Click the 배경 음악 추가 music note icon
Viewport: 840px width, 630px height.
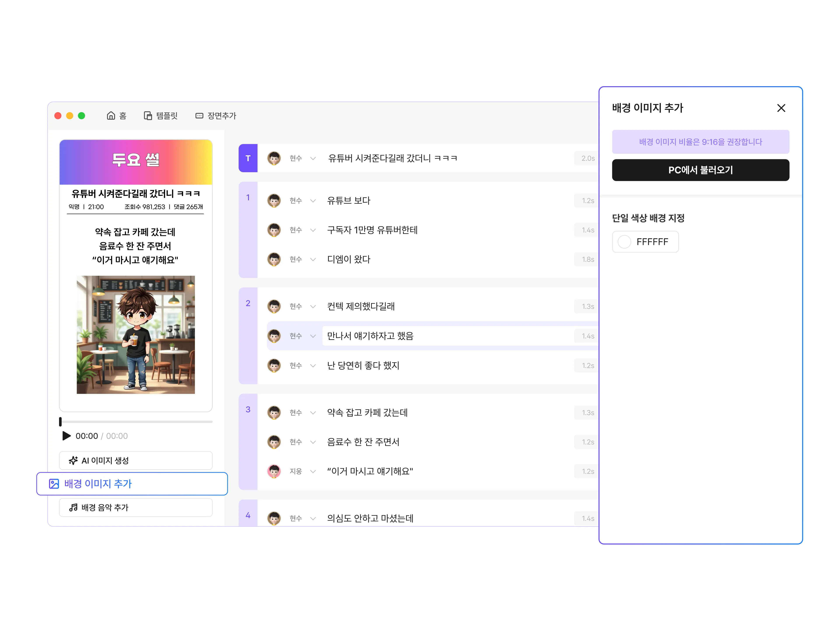tap(73, 507)
